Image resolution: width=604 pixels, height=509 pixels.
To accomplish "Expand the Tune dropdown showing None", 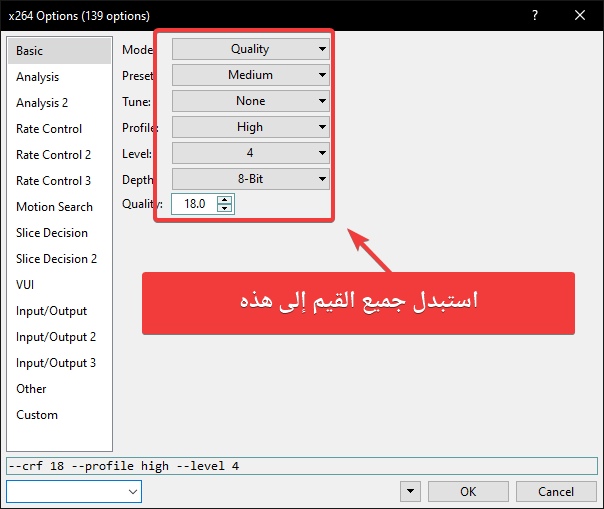I will 251,101.
